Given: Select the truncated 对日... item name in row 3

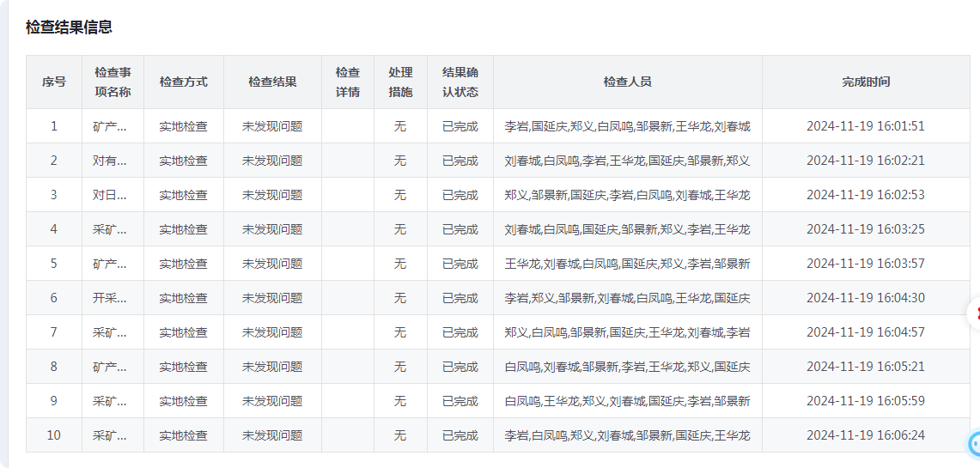Looking at the screenshot, I should pyautogui.click(x=109, y=195).
